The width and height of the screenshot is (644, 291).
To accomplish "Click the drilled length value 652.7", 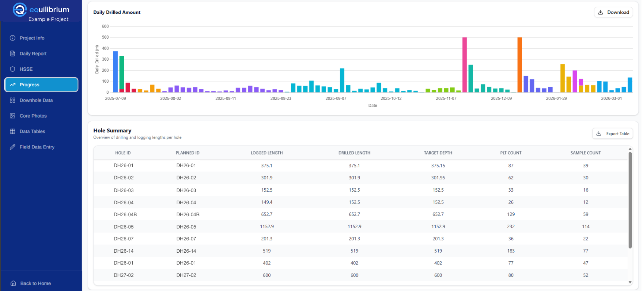I will [x=354, y=214].
